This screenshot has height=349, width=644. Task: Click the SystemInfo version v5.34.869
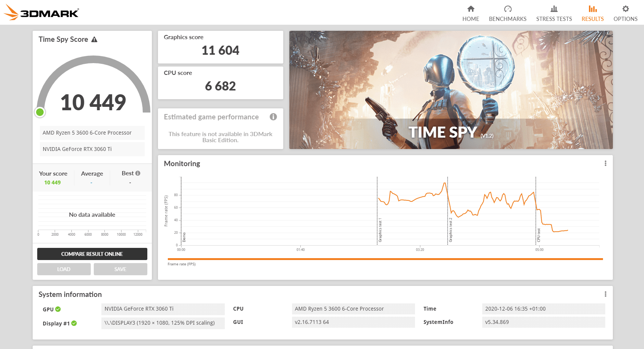543,322
